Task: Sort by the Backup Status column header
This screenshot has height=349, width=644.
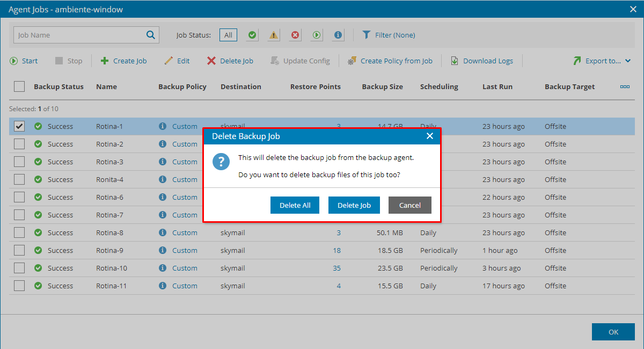Action: [x=58, y=86]
